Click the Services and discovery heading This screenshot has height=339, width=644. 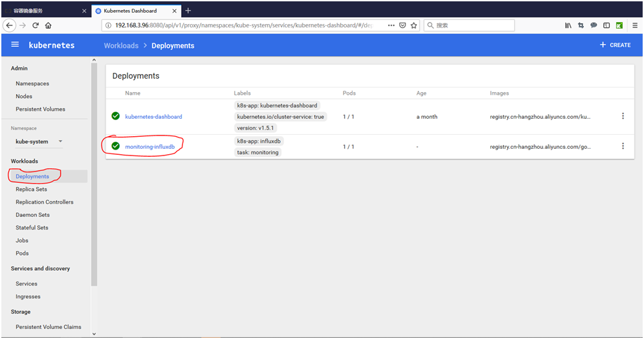pyautogui.click(x=40, y=268)
